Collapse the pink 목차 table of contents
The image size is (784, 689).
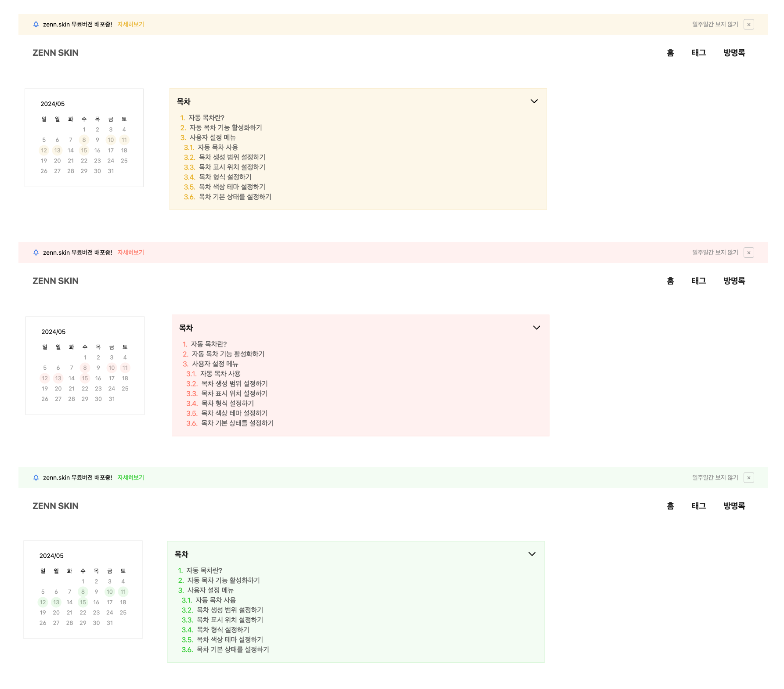537,328
